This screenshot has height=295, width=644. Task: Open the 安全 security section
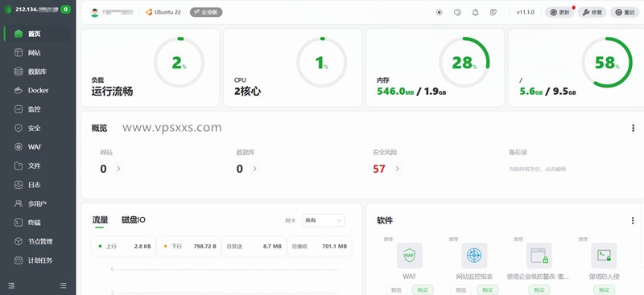pos(38,128)
